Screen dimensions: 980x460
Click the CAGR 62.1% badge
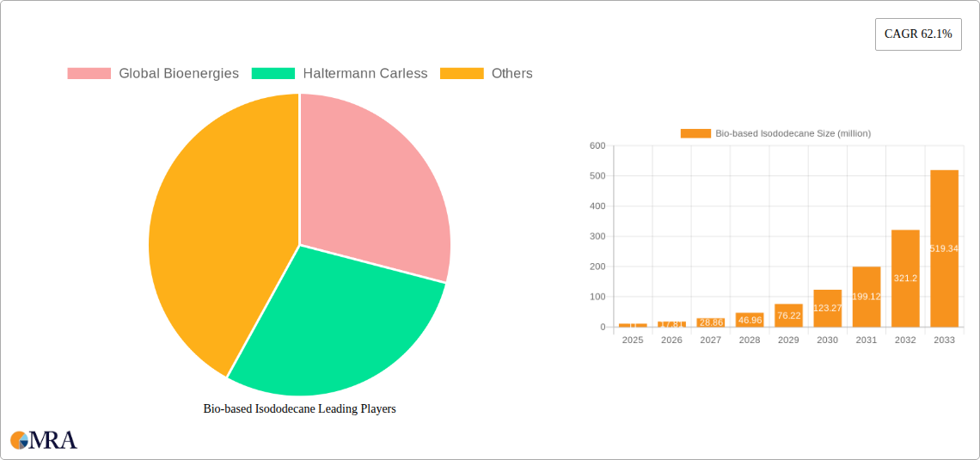[918, 34]
